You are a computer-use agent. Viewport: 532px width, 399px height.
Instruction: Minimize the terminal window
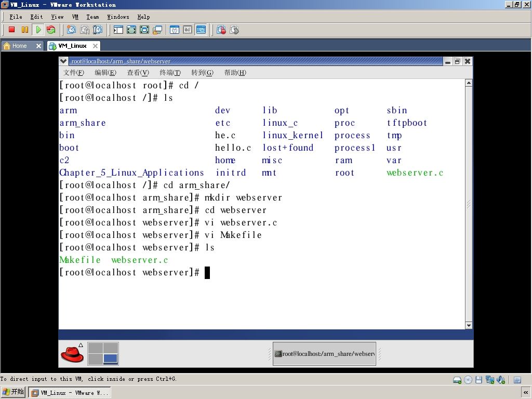click(448, 61)
